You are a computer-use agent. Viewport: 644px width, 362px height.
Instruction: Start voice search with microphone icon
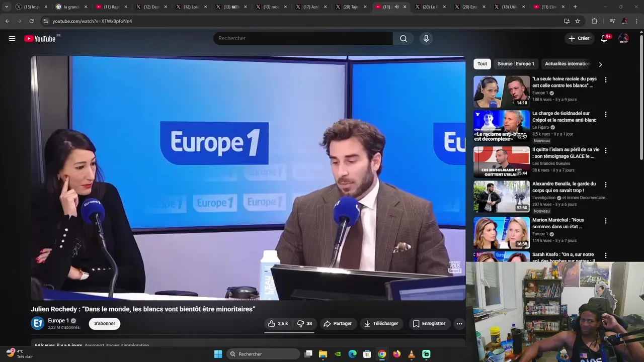pos(426,39)
